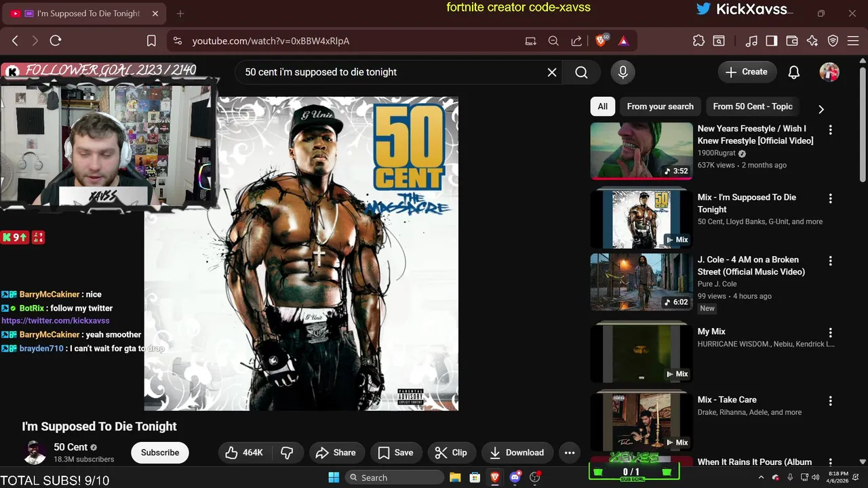Open options for Mix - Take Care
Viewport: 868px width, 488px height.
click(x=830, y=401)
